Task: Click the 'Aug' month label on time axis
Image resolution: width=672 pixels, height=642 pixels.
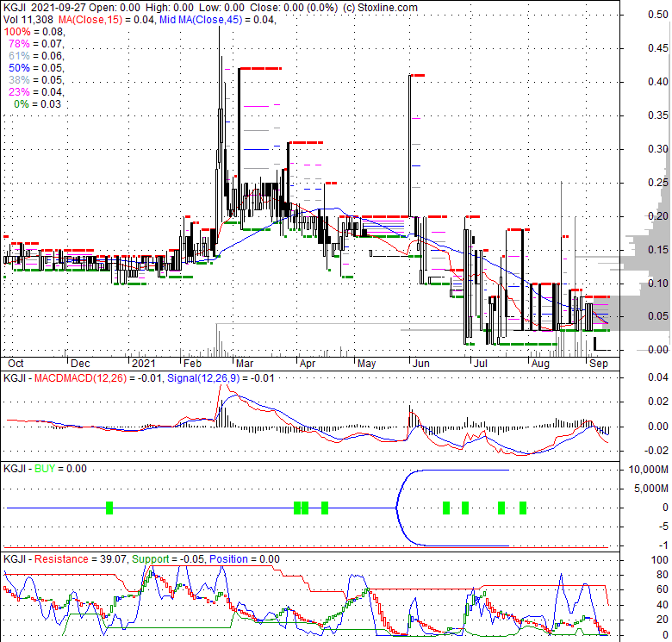Action: click(x=540, y=364)
